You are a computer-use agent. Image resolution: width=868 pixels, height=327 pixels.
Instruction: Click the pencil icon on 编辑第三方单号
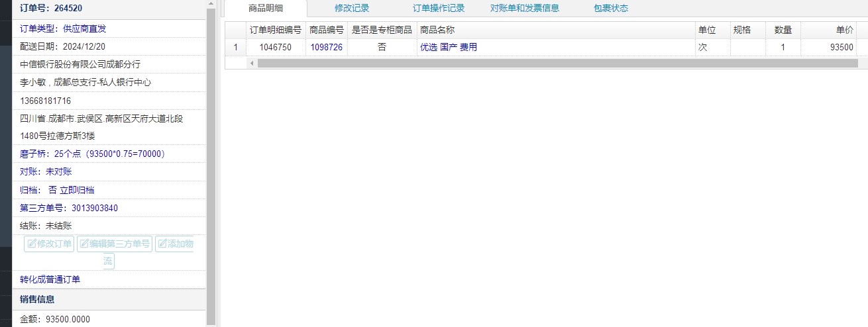point(84,244)
